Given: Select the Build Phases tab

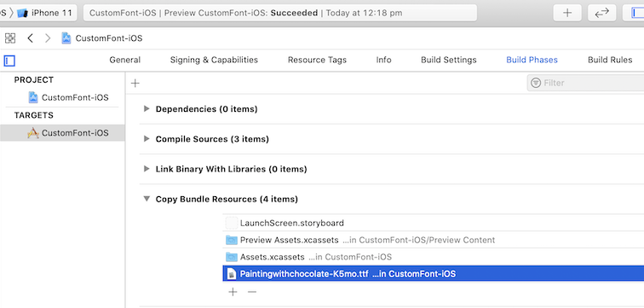Looking at the screenshot, I should (532, 60).
